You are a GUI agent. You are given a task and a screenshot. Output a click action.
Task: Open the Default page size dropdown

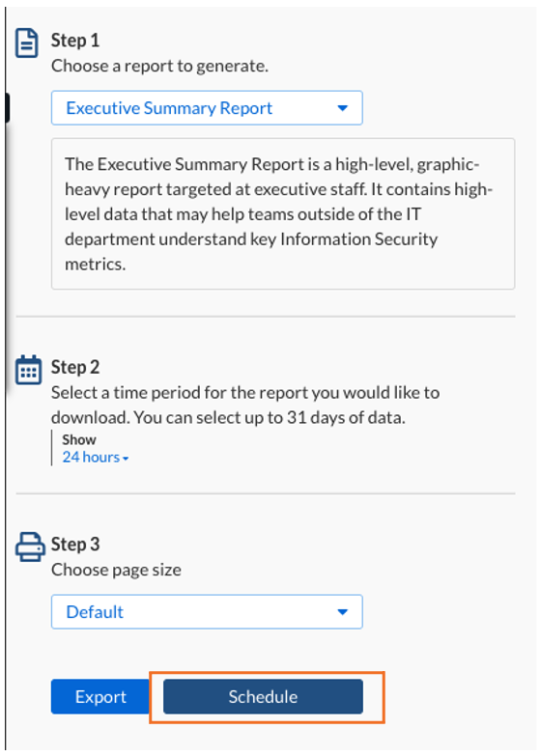point(207,612)
